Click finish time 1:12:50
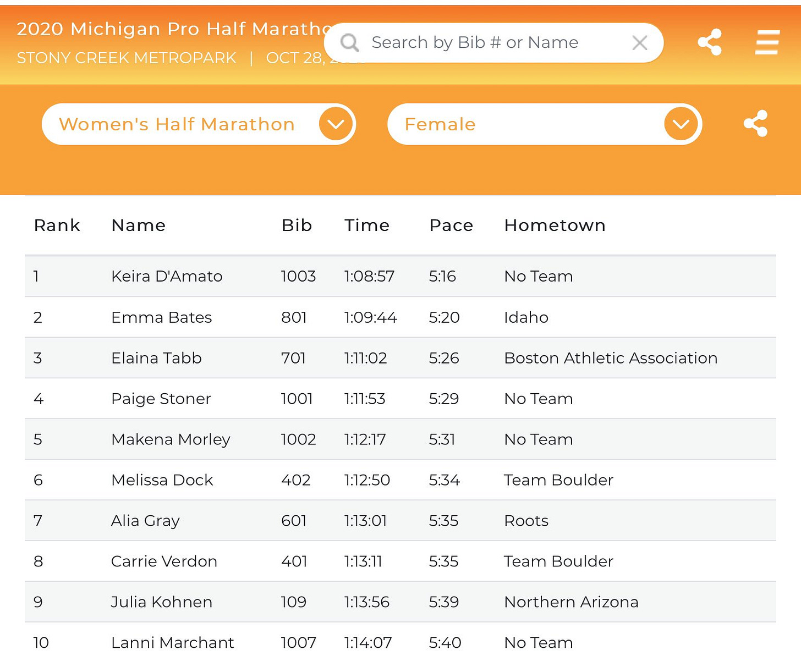This screenshot has width=801, height=672. coord(367,480)
